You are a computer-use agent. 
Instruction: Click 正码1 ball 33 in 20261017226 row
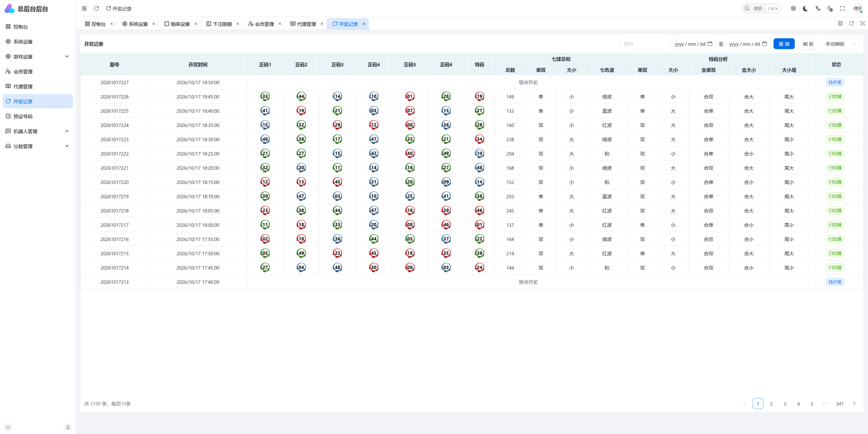click(265, 96)
